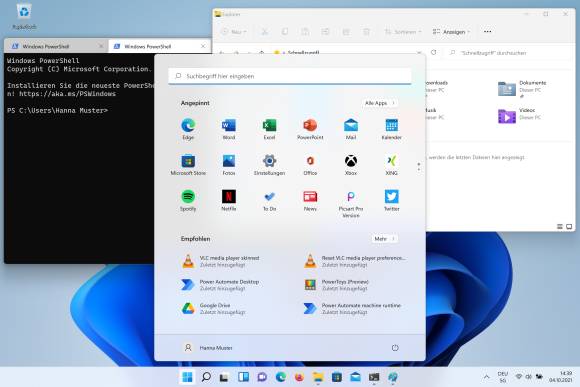Open the Dokumente folder in Explorer

pos(522,89)
